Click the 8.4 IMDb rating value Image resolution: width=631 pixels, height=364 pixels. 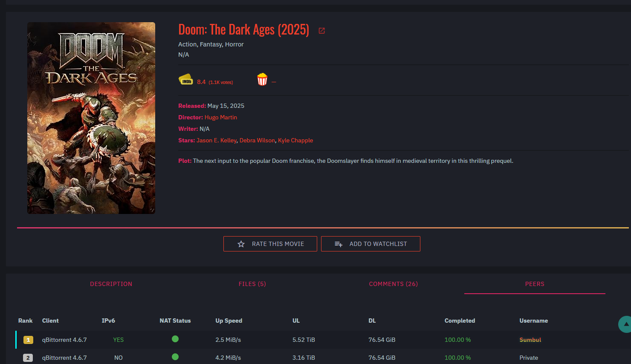click(x=201, y=82)
